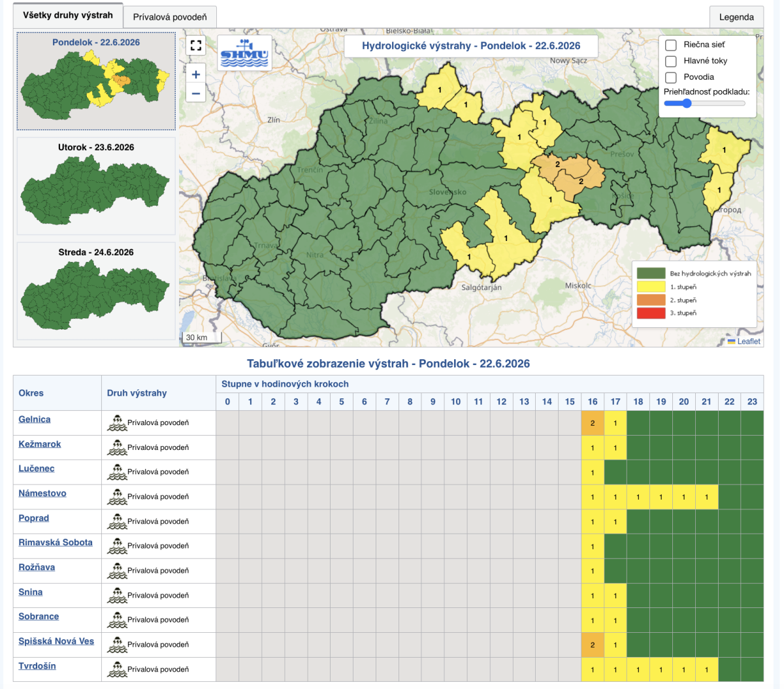
Task: Open the Kežmarok district link
Action: click(40, 444)
